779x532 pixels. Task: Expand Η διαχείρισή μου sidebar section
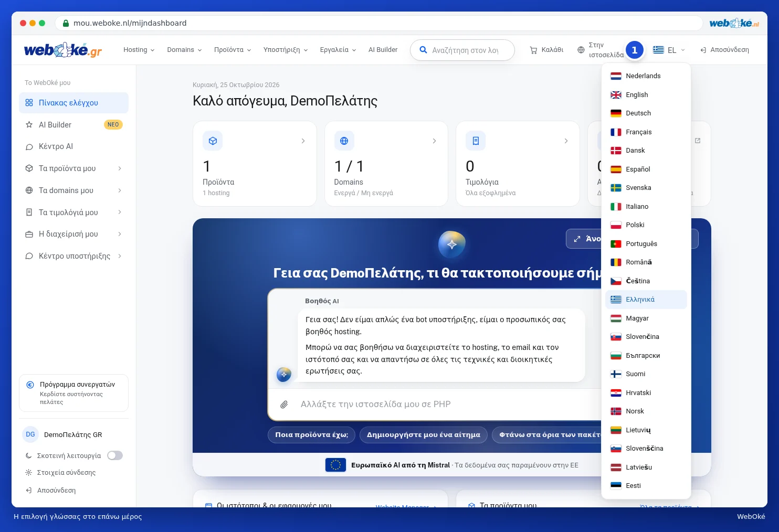point(73,234)
